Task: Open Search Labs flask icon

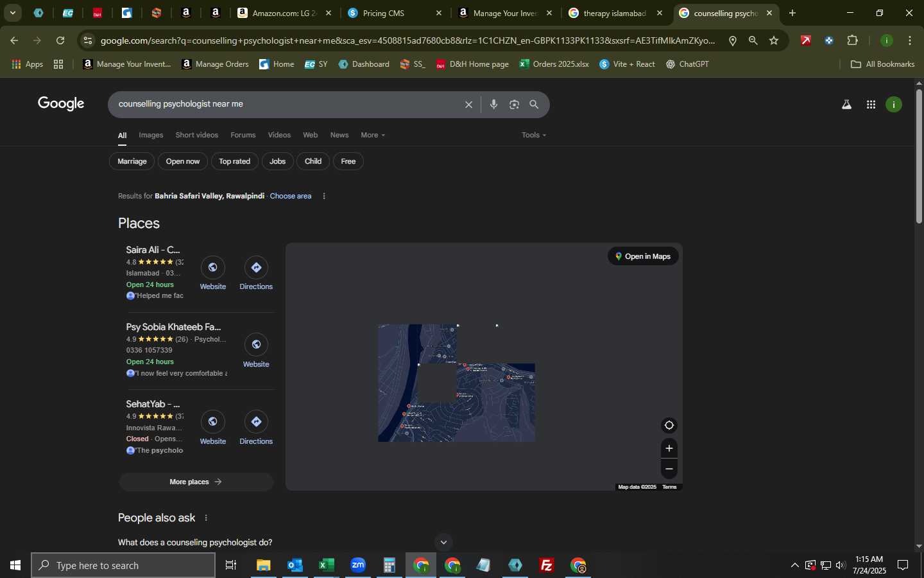Action: point(846,105)
